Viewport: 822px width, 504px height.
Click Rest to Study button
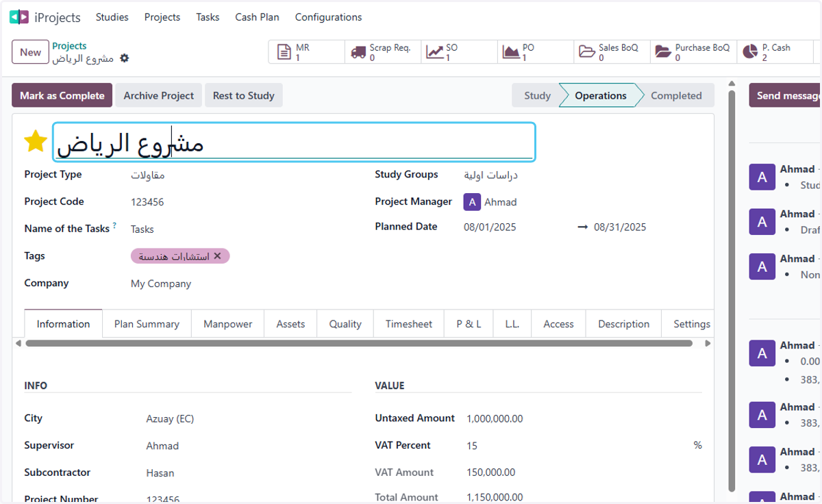[x=243, y=96]
